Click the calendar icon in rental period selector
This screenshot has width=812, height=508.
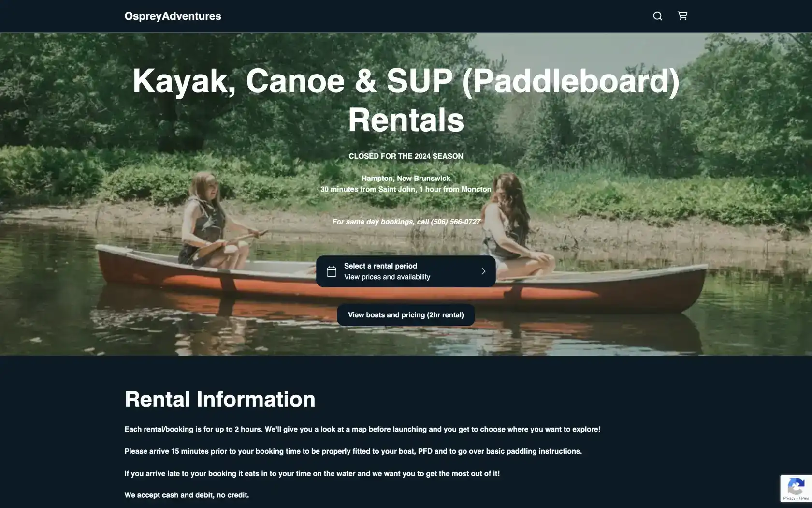click(332, 271)
